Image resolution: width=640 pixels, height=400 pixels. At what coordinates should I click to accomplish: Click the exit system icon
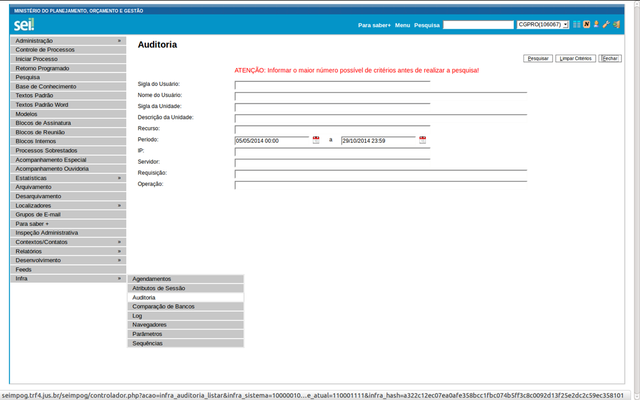click(x=616, y=23)
